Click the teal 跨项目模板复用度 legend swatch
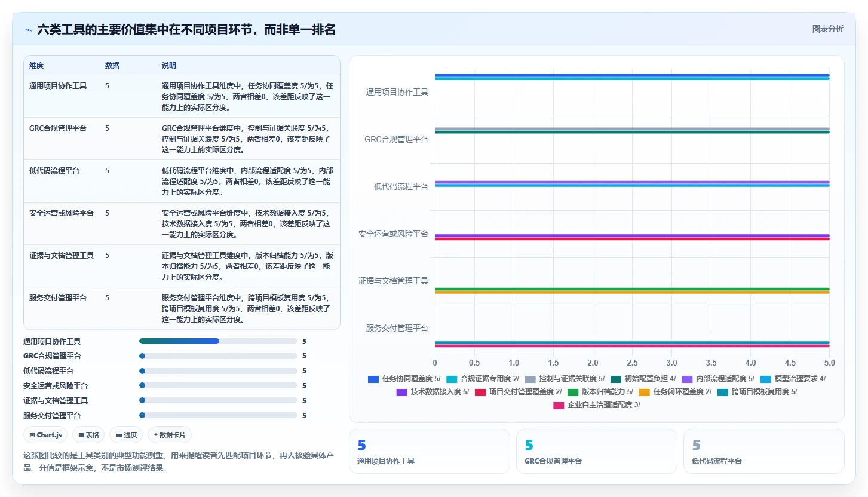This screenshot has width=868, height=497. click(x=723, y=392)
